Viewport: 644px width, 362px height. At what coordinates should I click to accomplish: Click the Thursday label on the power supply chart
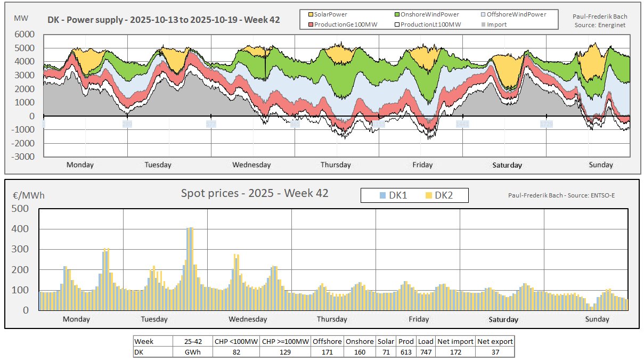(x=336, y=165)
